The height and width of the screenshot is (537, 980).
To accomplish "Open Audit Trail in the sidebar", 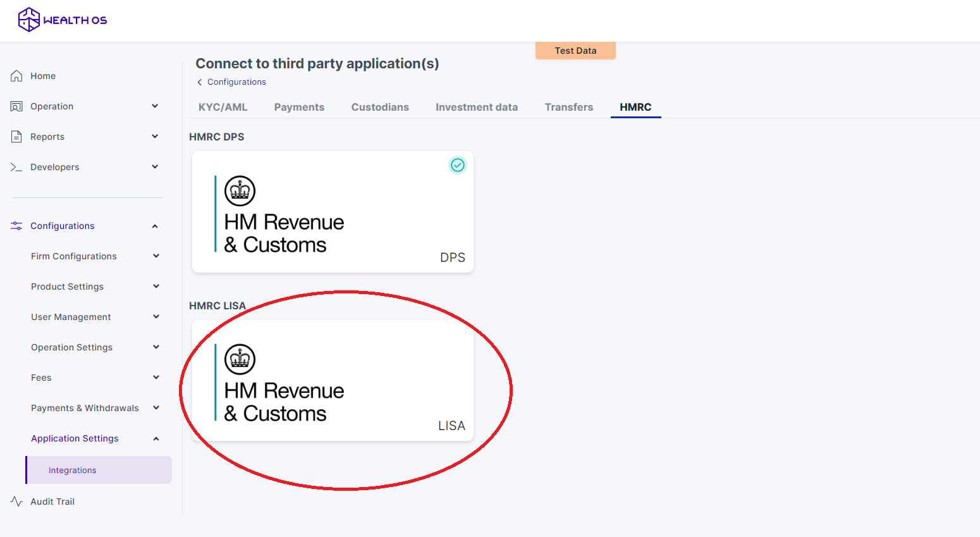I will (x=52, y=502).
